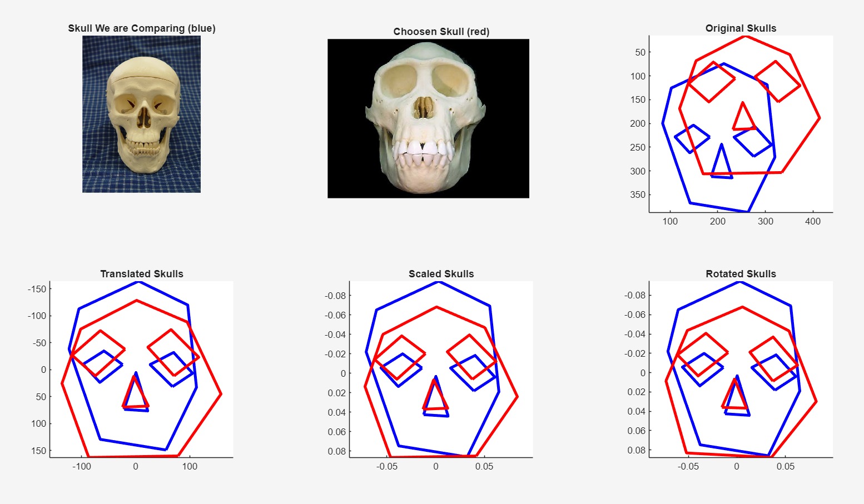Click the 0.05 x-axis tick in Rotated Skulls

click(x=785, y=466)
